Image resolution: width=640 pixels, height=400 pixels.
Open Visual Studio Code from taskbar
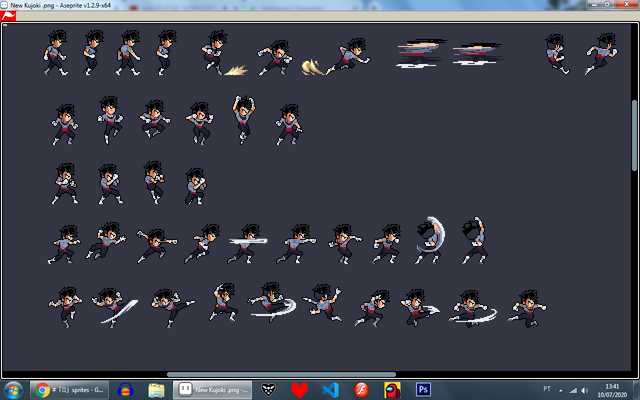tap(330, 390)
